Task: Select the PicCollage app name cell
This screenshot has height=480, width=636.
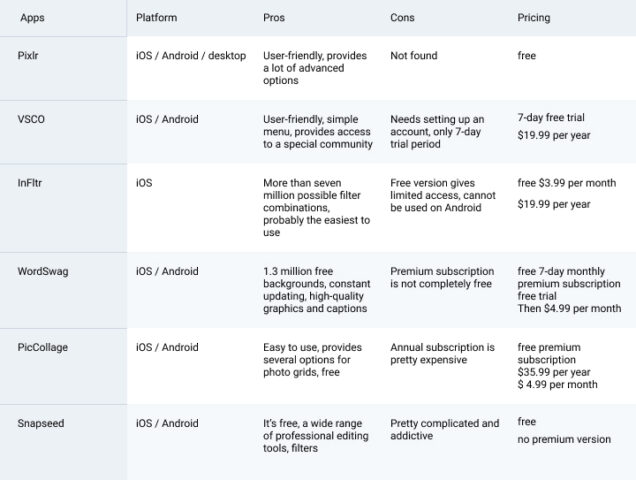Action: tap(42, 348)
